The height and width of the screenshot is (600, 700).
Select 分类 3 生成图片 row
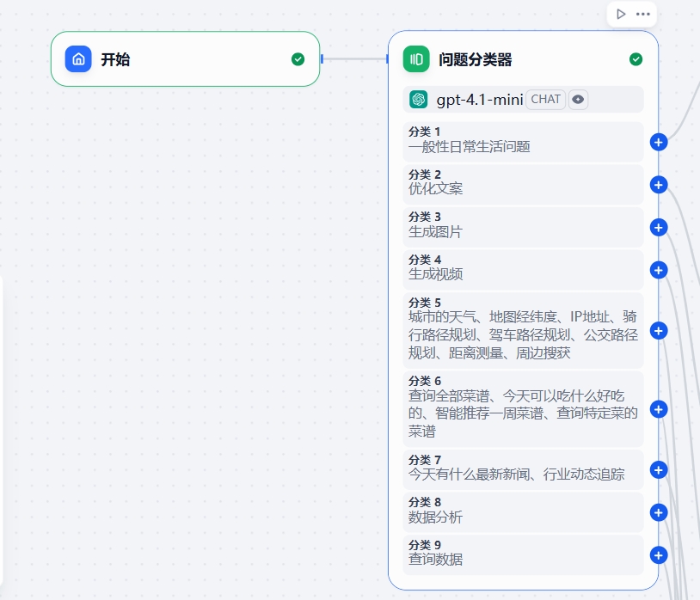tap(523, 228)
